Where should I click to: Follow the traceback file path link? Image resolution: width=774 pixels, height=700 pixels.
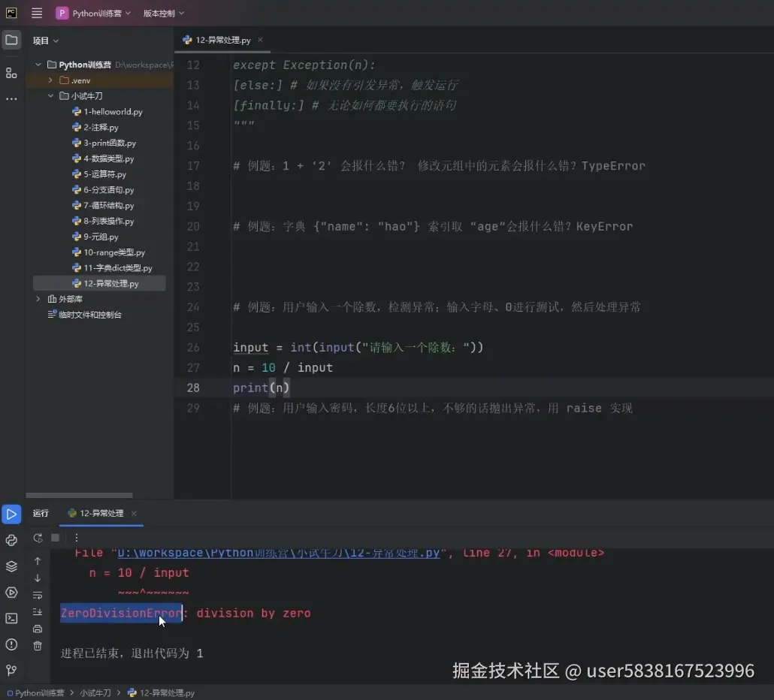pyautogui.click(x=278, y=553)
